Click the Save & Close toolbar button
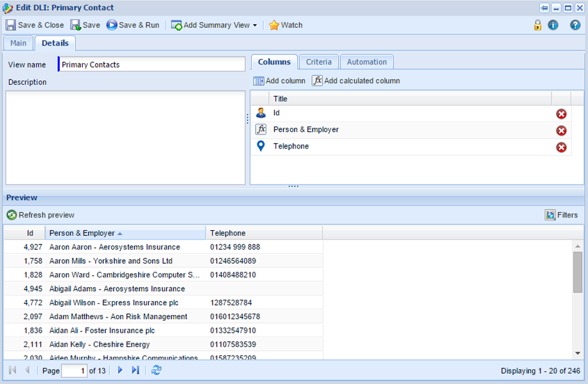 [35, 25]
